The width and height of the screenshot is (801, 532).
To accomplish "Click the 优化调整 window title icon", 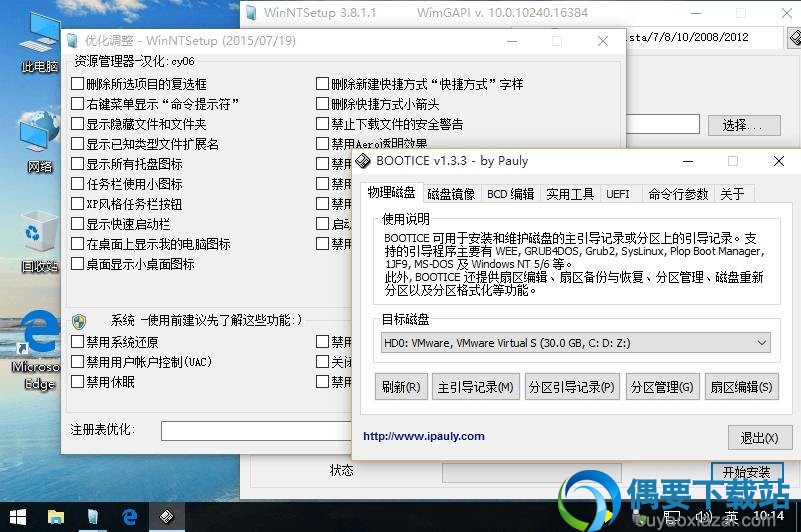I will [73, 41].
